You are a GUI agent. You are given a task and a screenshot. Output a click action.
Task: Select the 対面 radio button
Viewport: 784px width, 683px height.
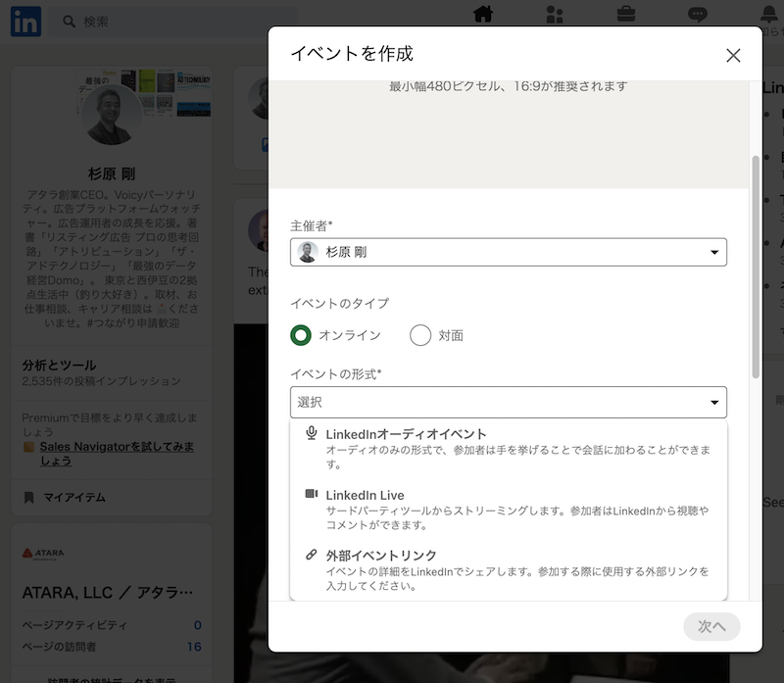[x=420, y=335]
